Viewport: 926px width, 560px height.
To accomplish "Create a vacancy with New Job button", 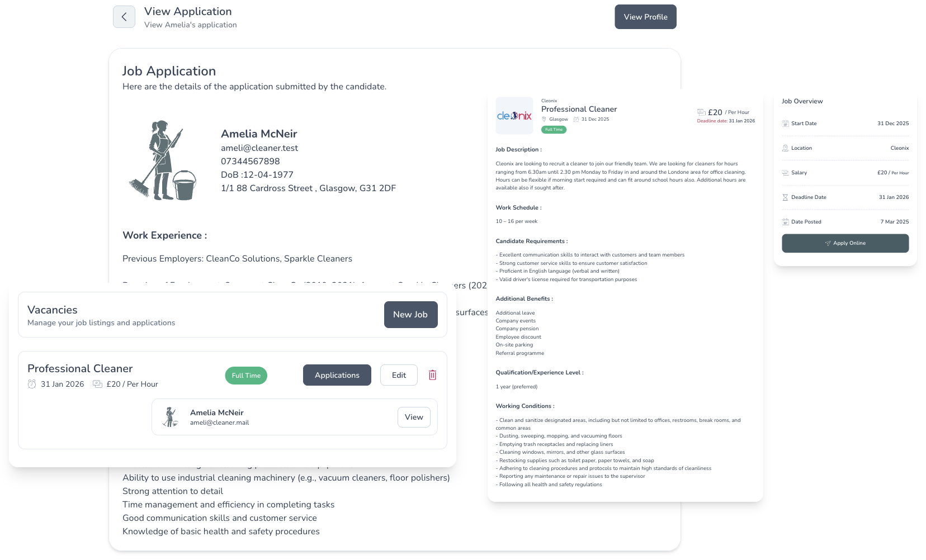I will pyautogui.click(x=410, y=315).
